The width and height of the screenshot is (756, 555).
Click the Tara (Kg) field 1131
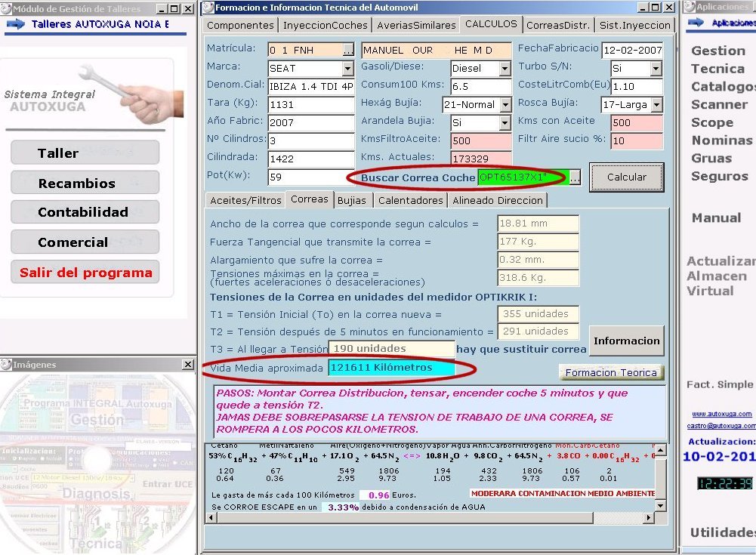[x=311, y=105]
